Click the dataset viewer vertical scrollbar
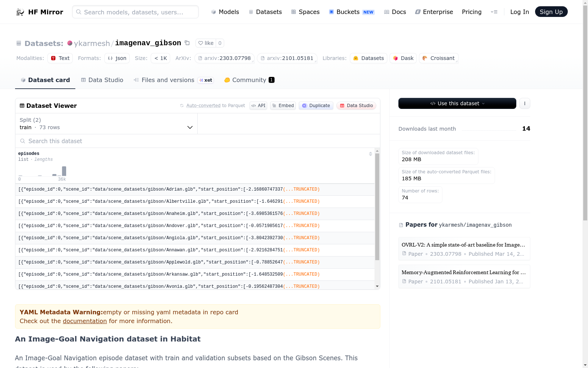The image size is (588, 368). pos(377,206)
